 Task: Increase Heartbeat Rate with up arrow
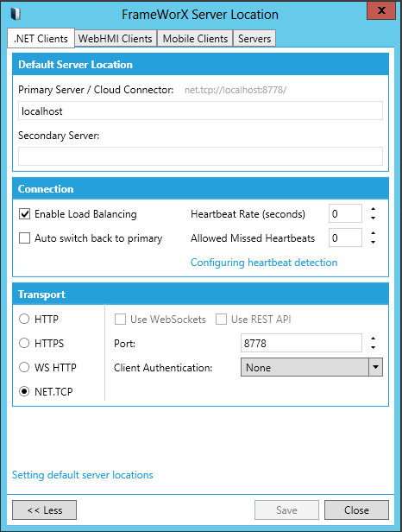373,209
